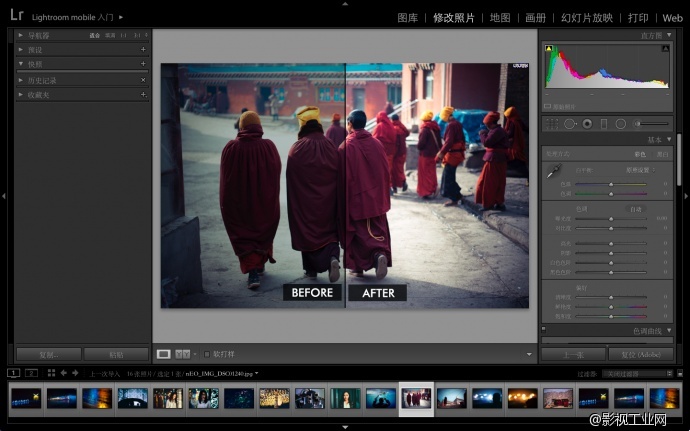Image resolution: width=690 pixels, height=431 pixels.
Task: Select the crop overlay tool icon
Action: tap(551, 123)
